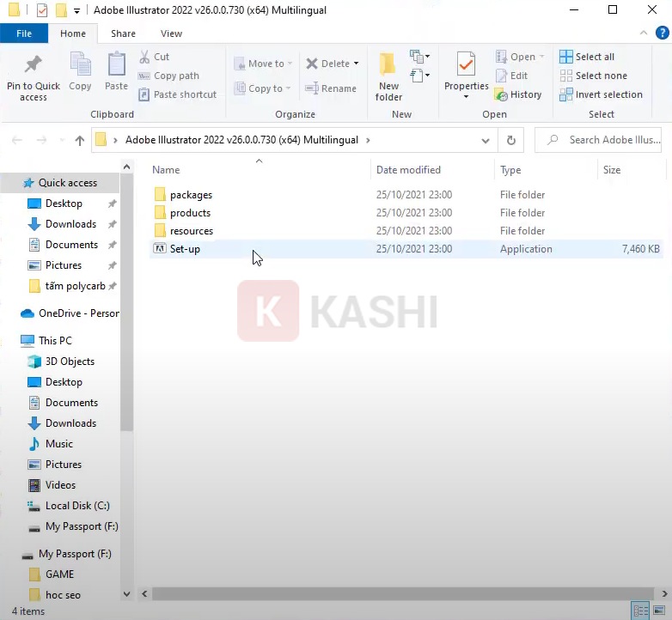Select the products folder

[x=190, y=213]
